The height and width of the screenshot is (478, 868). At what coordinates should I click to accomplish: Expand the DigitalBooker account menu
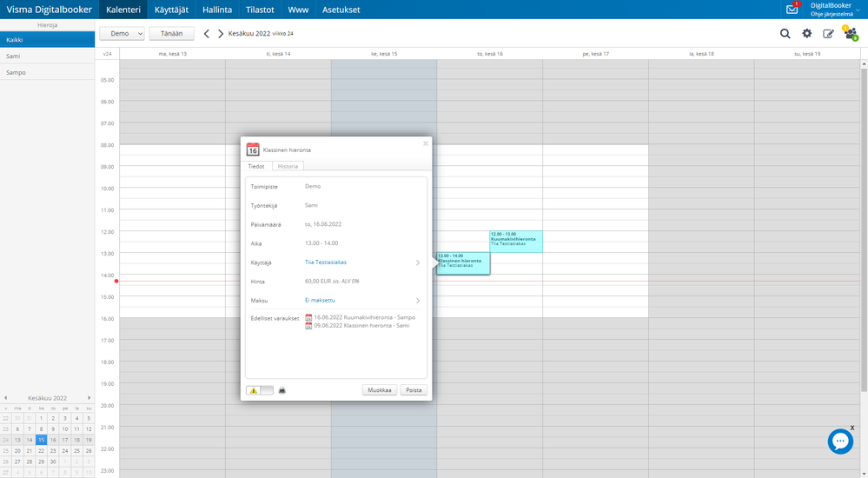[835, 10]
